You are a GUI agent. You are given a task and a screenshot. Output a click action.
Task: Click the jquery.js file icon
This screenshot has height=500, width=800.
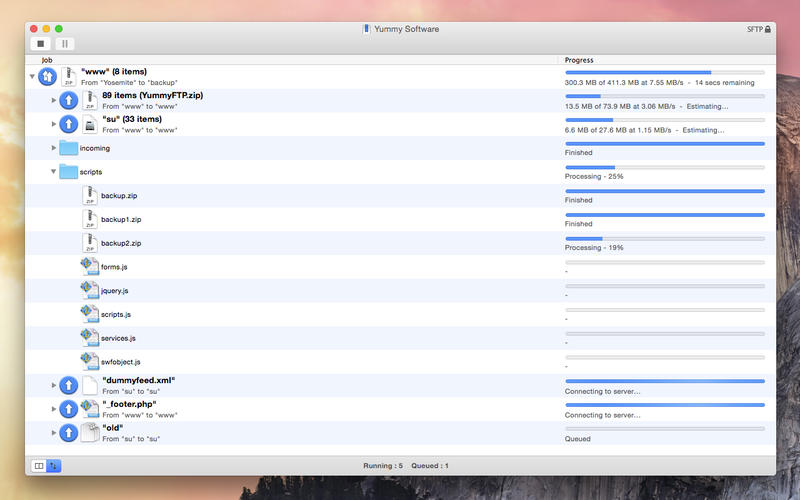(89, 291)
